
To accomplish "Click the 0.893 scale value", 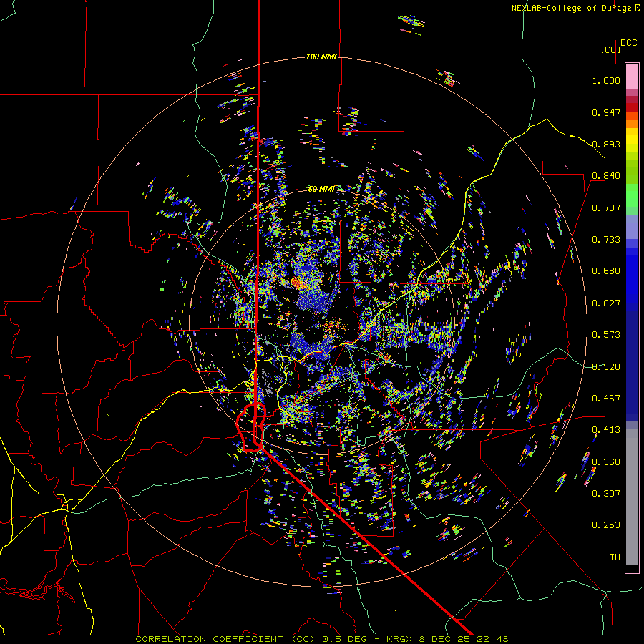I will [606, 144].
